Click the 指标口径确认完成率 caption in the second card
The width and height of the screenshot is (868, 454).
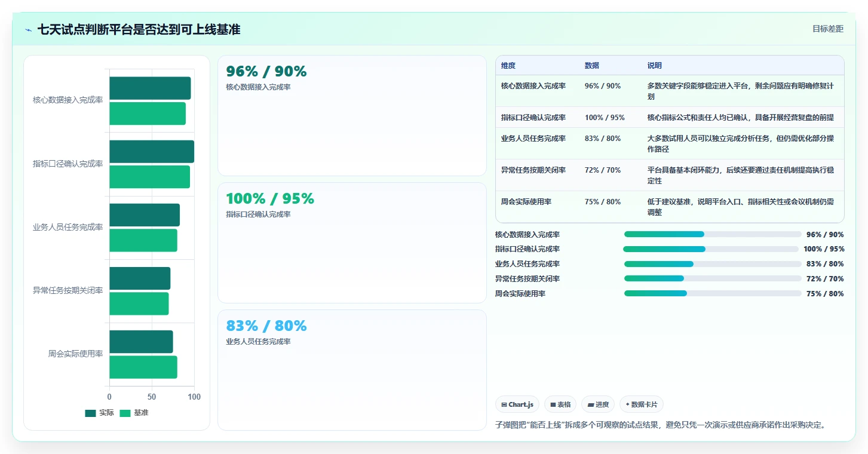258,214
